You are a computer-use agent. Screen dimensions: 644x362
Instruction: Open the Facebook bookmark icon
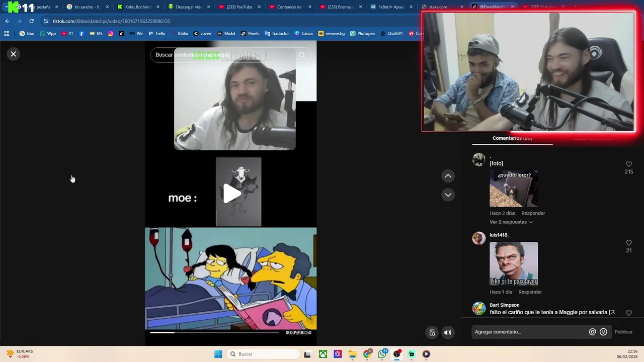[82, 34]
